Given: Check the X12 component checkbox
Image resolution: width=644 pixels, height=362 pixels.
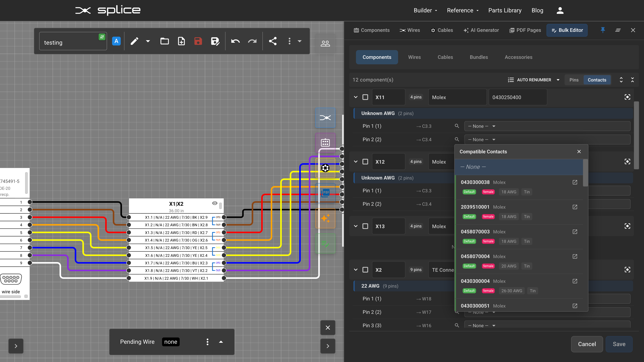Looking at the screenshot, I should (x=365, y=162).
